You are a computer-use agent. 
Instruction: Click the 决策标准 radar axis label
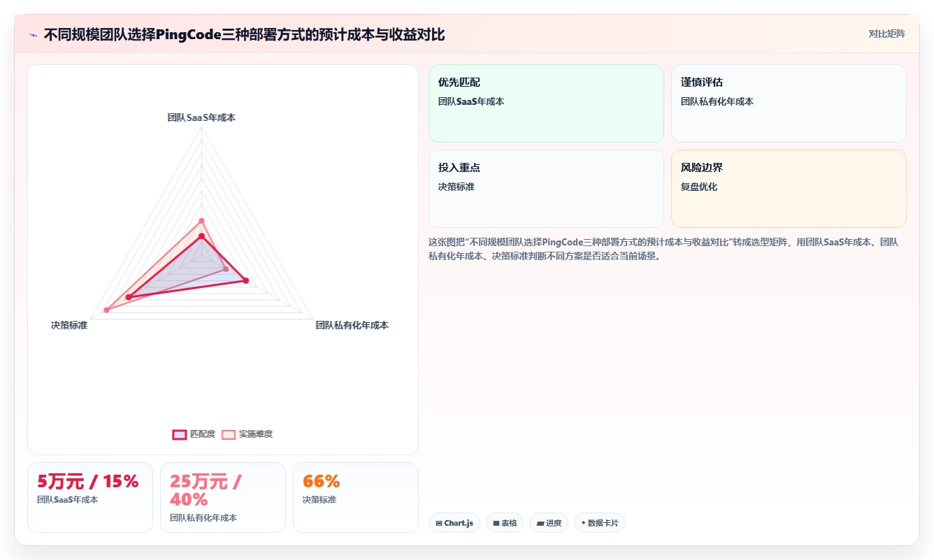(x=69, y=325)
